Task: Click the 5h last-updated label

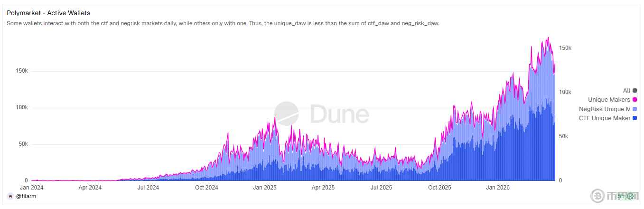Action: coord(622,196)
